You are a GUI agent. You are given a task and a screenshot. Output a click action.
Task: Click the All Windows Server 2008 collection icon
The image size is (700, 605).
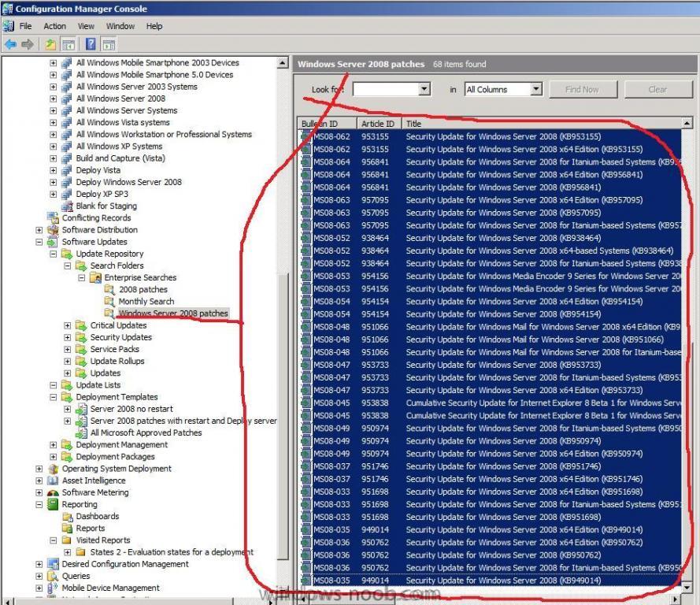click(x=67, y=98)
